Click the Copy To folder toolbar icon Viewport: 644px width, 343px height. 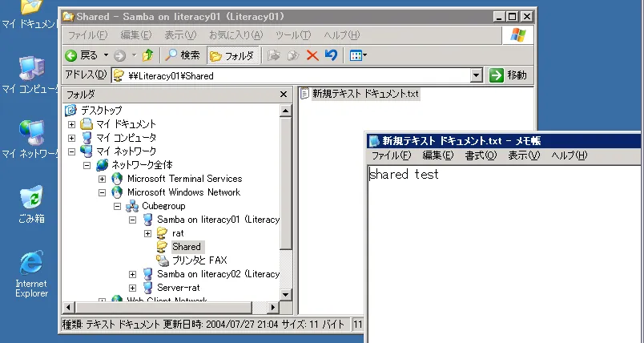click(293, 55)
